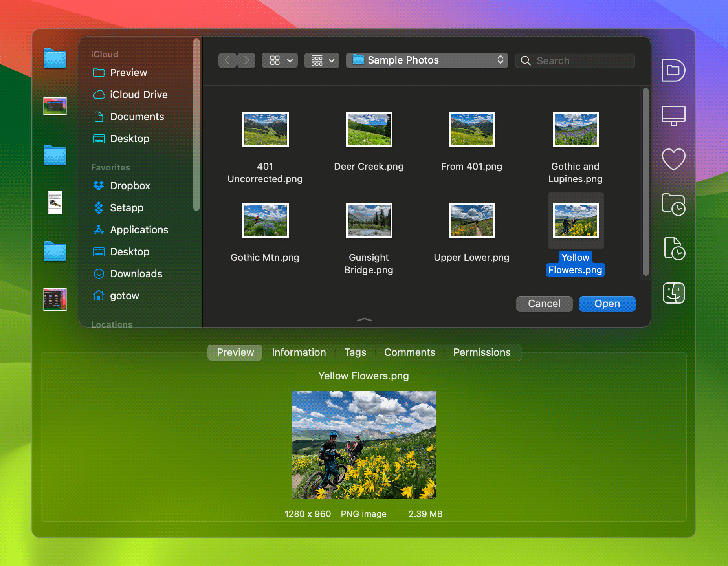Open the group-by options dropdown

pos(322,60)
